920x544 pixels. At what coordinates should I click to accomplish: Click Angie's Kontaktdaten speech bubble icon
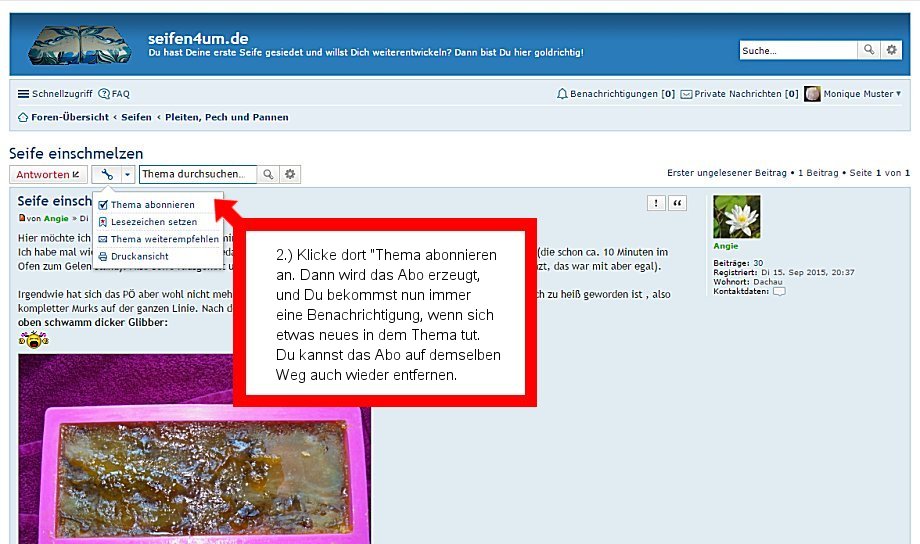(x=779, y=291)
